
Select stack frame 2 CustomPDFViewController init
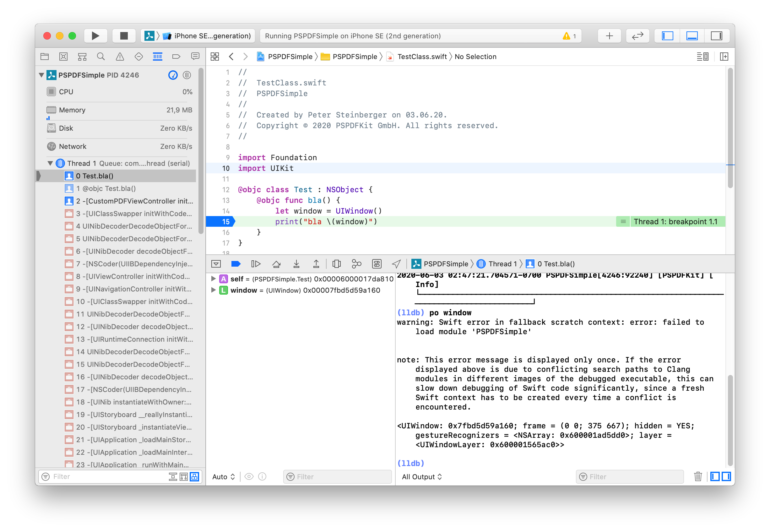pos(134,201)
